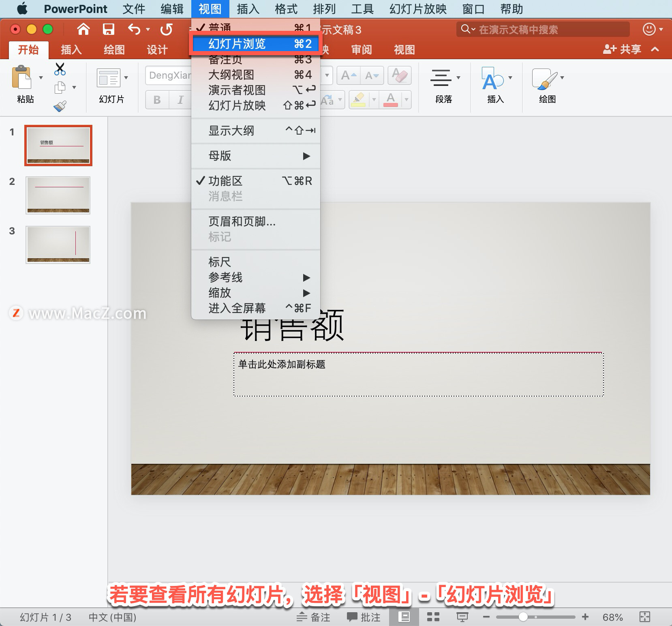Expand the Copy dropdown arrow

[x=74, y=87]
